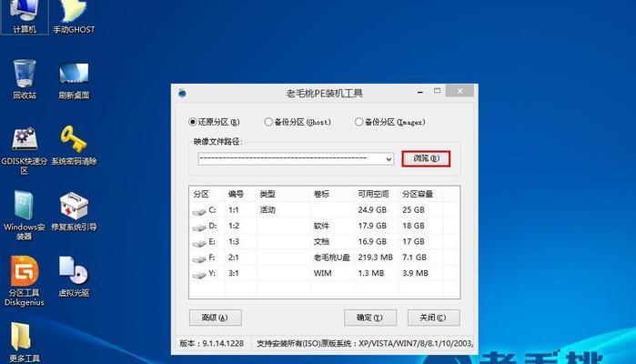Close the 老毛桃PE装机工具 window with X

[x=459, y=91]
